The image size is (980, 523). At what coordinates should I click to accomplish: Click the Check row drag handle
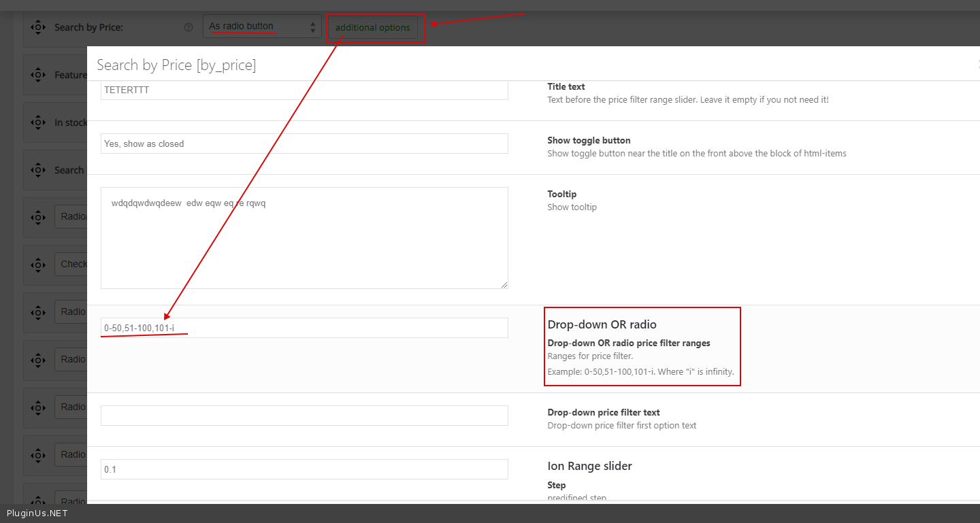(37, 264)
